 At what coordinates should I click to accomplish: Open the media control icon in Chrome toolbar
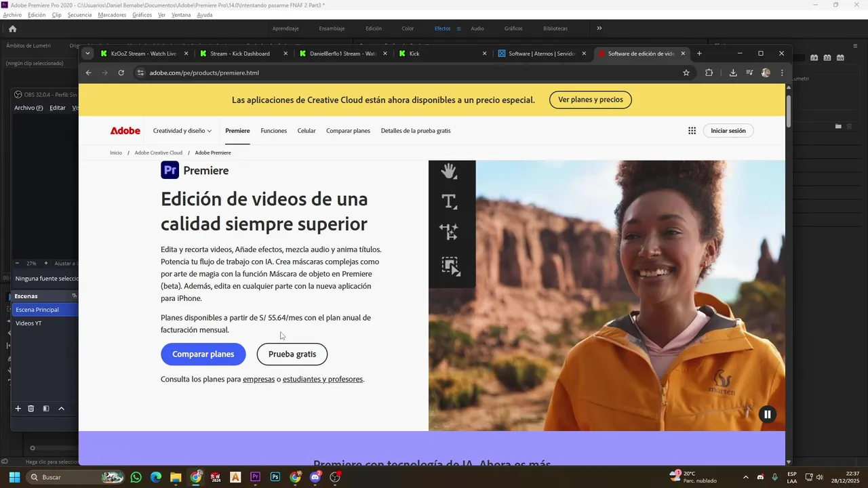pos(749,73)
